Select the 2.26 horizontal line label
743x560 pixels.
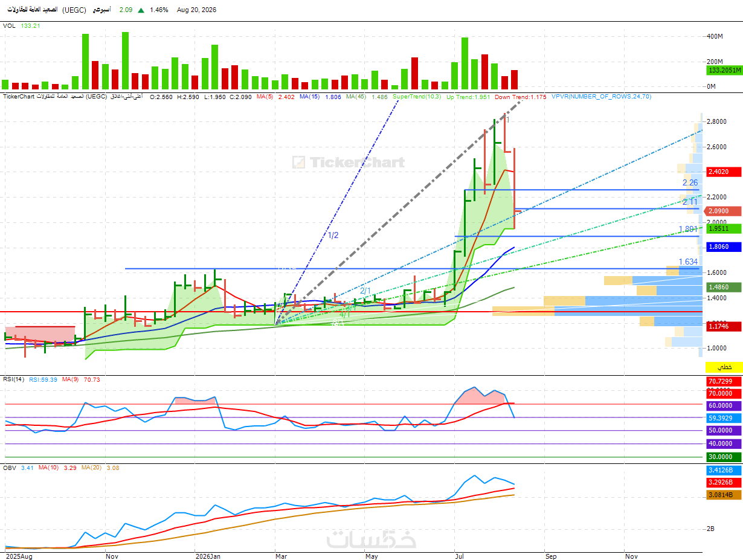(690, 182)
